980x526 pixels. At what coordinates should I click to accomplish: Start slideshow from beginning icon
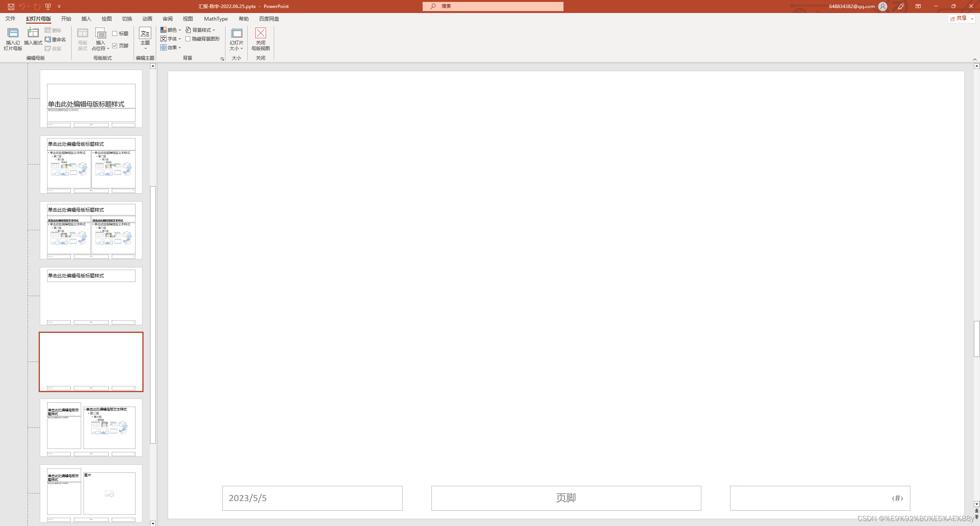[x=48, y=7]
